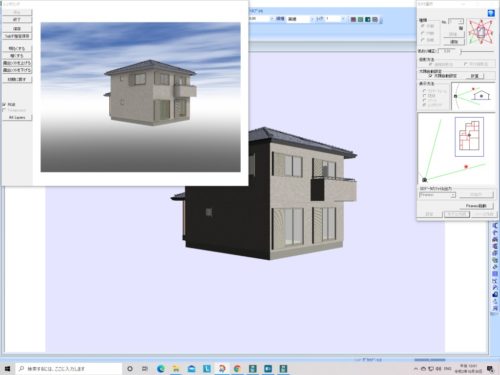The image size is (500, 375).
Task: Open File Explorer from the taskbar
Action: [x=176, y=368]
